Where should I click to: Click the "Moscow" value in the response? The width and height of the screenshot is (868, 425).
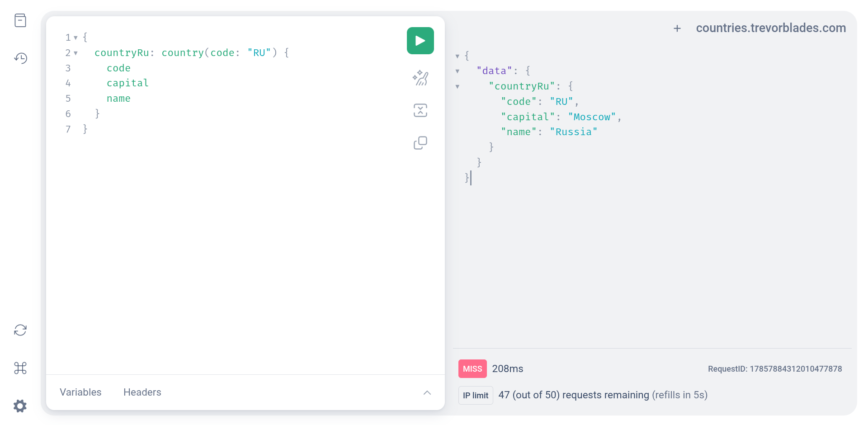click(x=592, y=117)
